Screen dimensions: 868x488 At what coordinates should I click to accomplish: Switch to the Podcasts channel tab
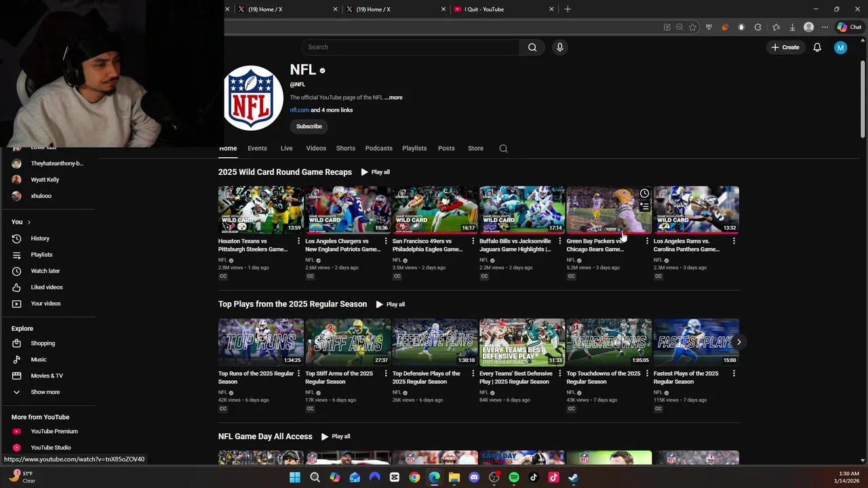[x=379, y=148]
